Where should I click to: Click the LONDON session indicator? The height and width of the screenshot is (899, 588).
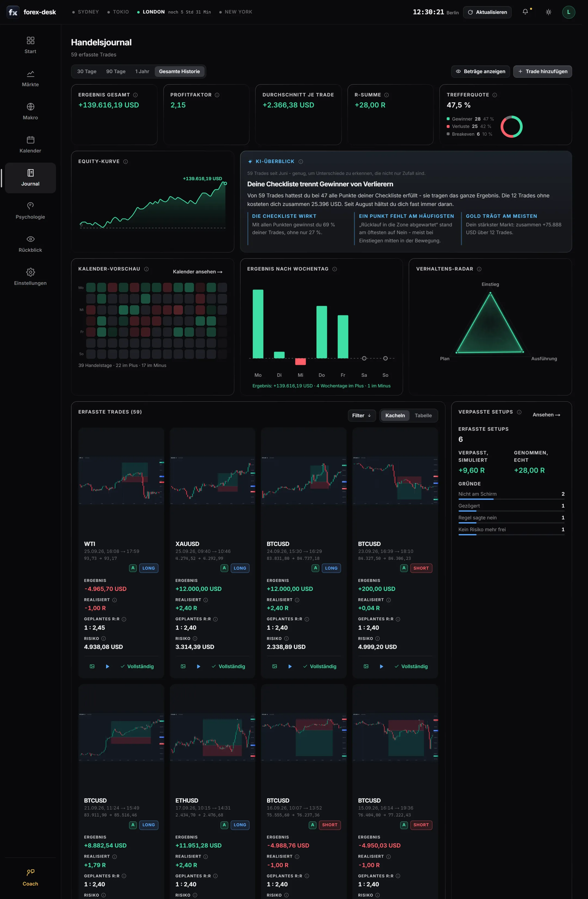pyautogui.click(x=174, y=12)
